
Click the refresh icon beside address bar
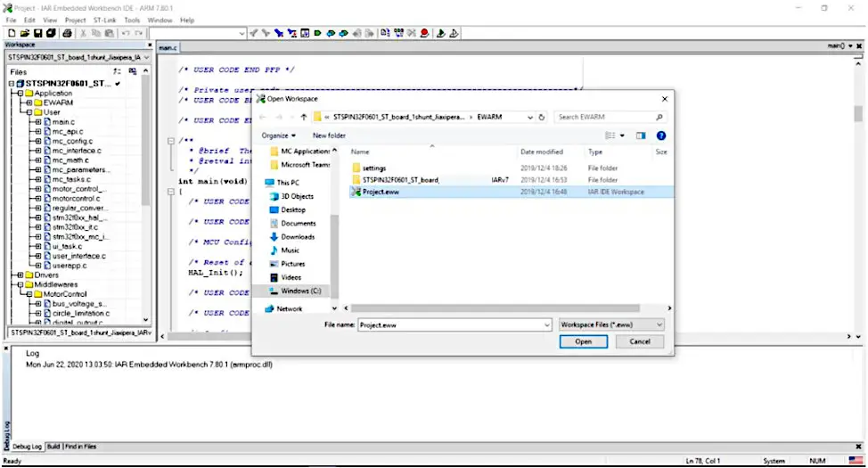point(541,117)
